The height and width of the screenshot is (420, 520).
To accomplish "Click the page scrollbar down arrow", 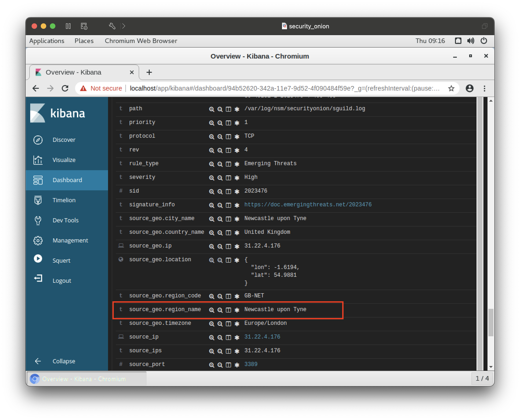I will (x=491, y=367).
